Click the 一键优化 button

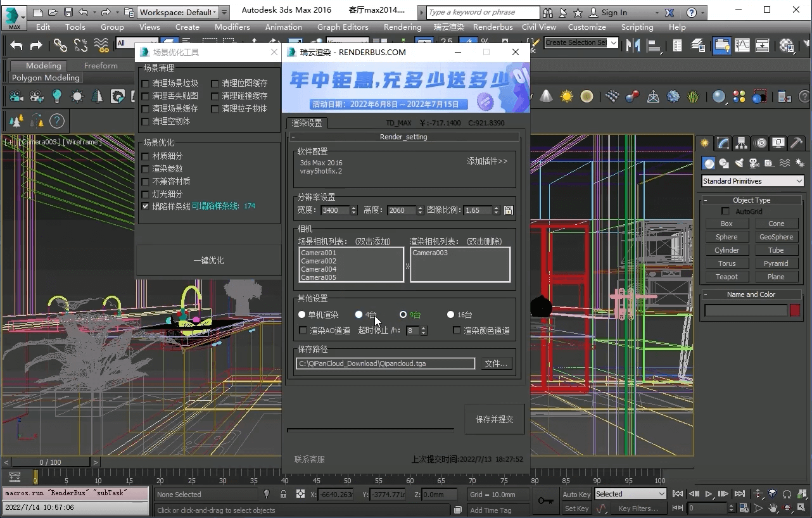(x=208, y=260)
